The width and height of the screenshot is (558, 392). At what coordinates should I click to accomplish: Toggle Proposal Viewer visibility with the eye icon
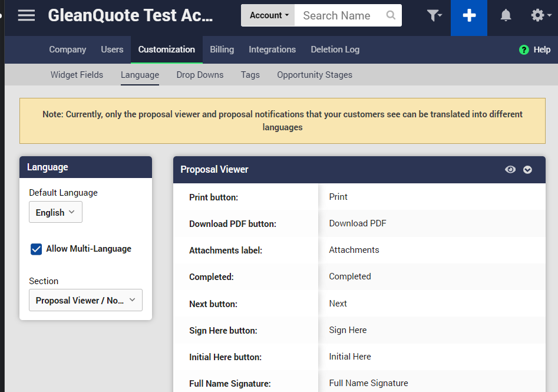point(510,169)
